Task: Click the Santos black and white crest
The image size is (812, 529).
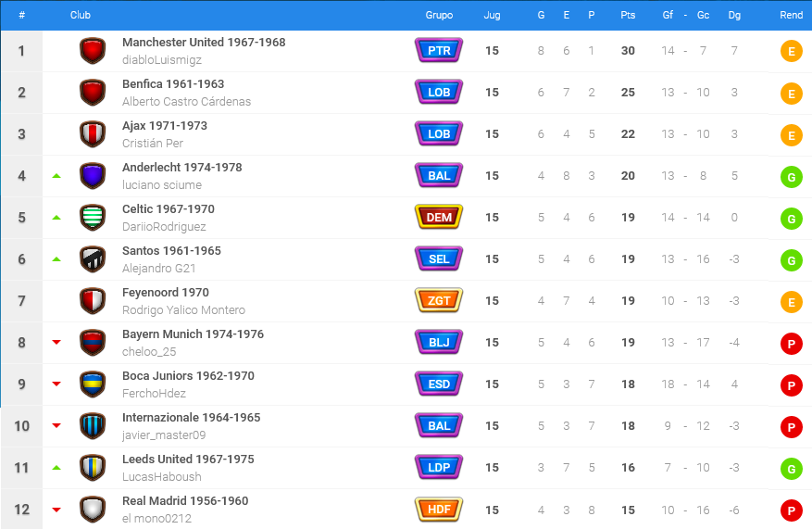Action: tap(93, 259)
